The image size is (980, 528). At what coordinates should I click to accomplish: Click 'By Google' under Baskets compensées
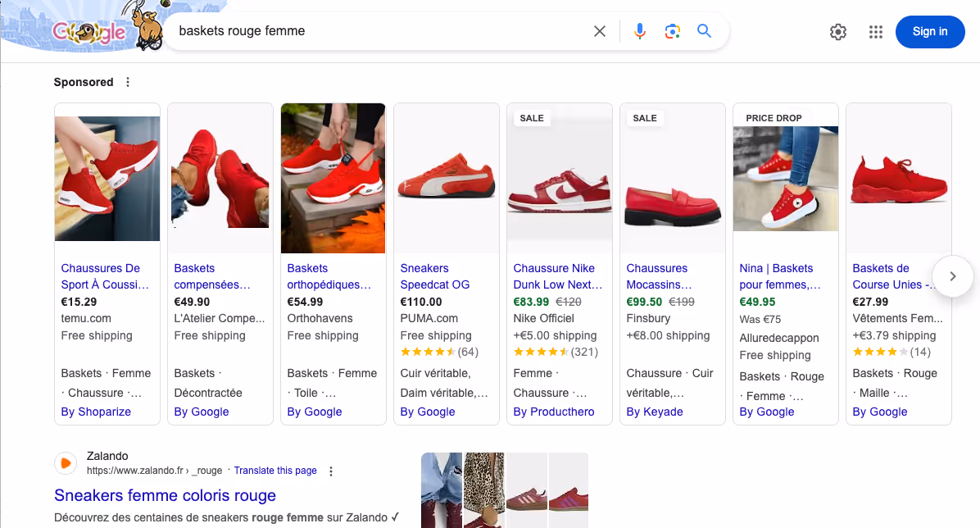click(x=202, y=412)
